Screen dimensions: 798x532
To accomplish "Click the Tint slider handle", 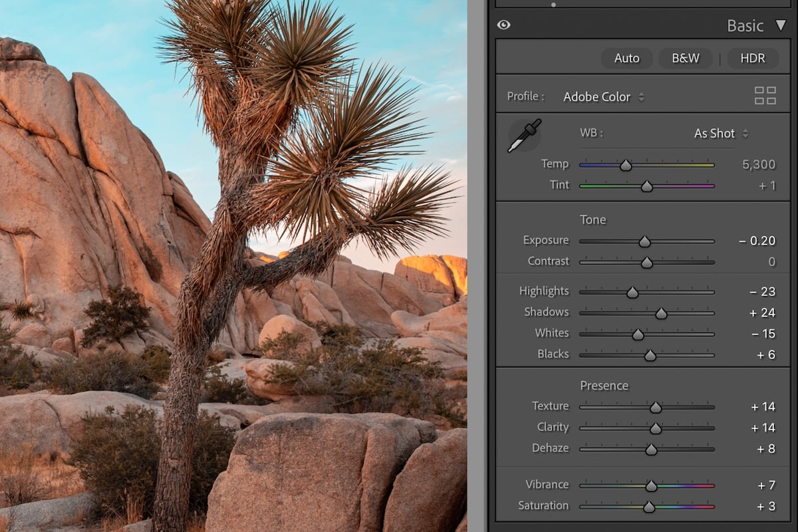I will point(646,186).
